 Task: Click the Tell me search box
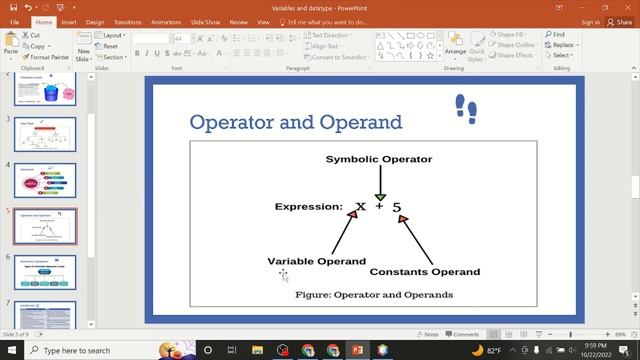(324, 22)
